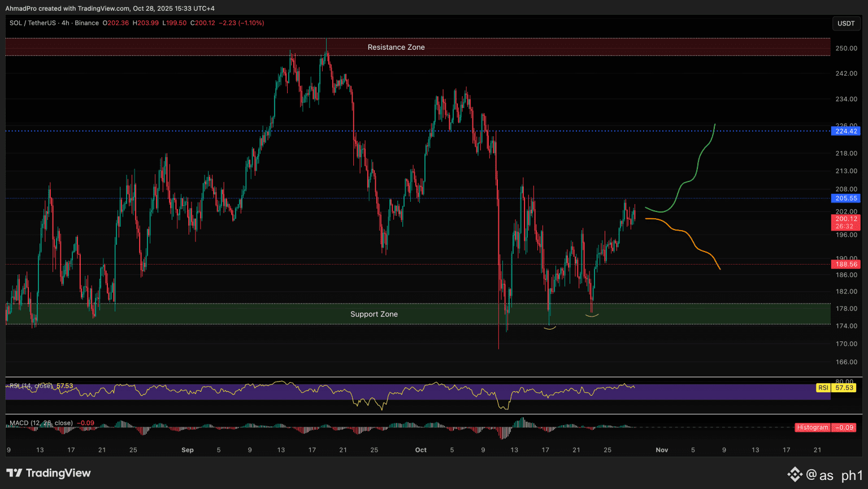Screen dimensions: 868x489
Task: Click the blue 205.55 price label
Action: [845, 198]
